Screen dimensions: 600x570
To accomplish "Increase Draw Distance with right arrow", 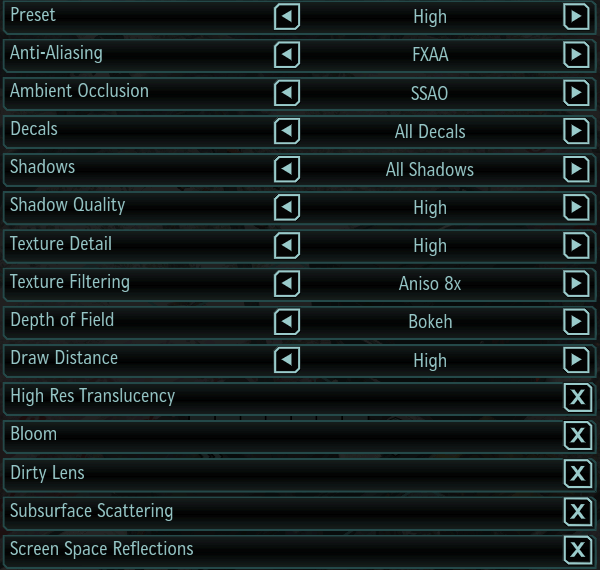I will pos(575,360).
